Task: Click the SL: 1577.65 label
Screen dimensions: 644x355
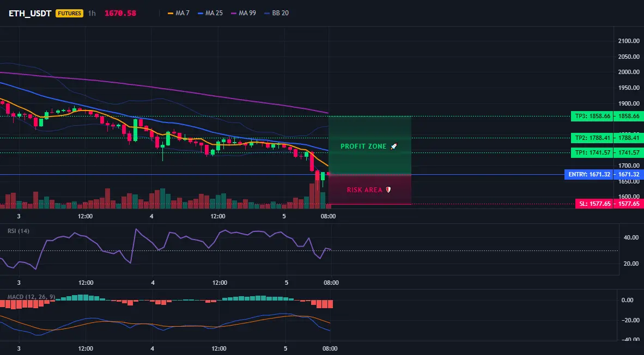Action: pos(594,204)
